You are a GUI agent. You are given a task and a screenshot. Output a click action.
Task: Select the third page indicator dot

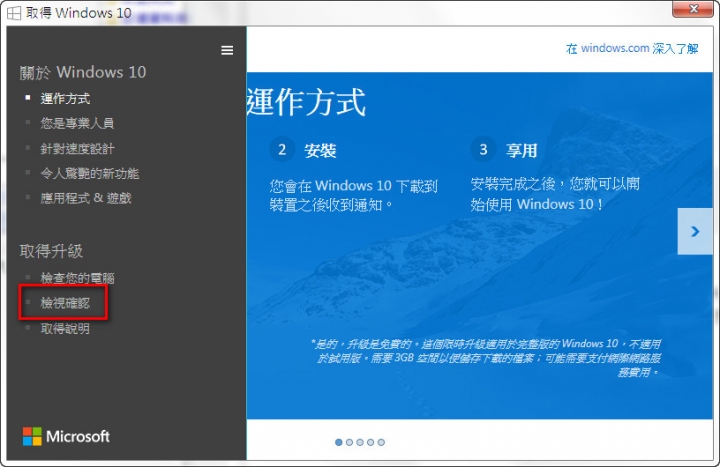tap(360, 442)
